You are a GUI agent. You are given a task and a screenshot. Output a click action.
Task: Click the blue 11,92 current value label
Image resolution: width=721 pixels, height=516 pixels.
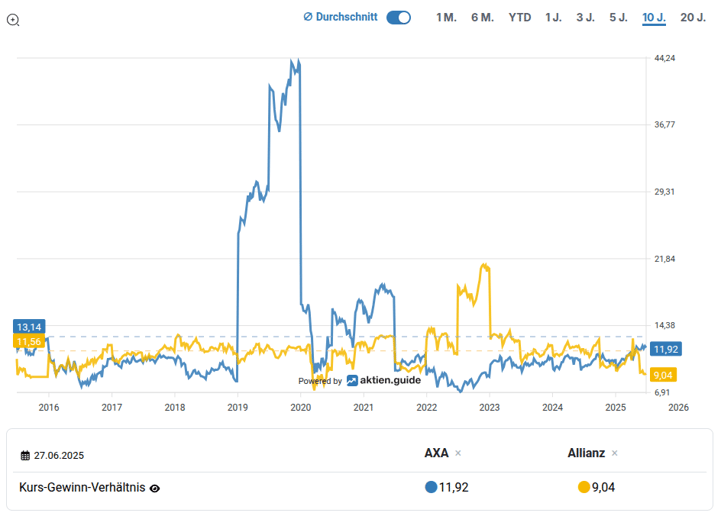pyautogui.click(x=665, y=349)
